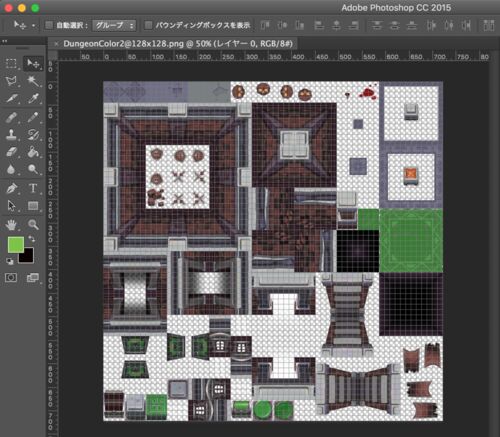Enable バウンディングボックスを表示 checkbox

click(x=149, y=25)
